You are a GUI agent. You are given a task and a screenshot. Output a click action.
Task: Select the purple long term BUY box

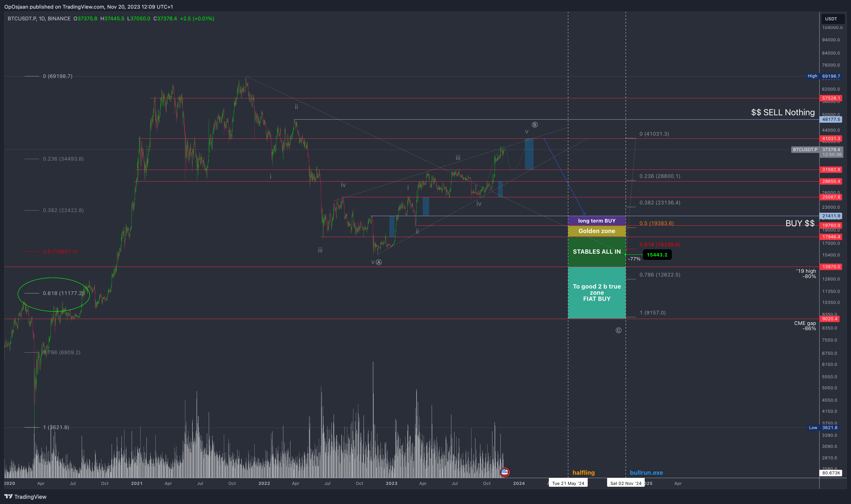[x=597, y=221]
